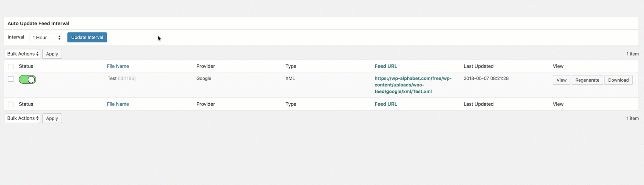Open the Test.xml feed URL link
This screenshot has width=644, height=185.
pyautogui.click(x=413, y=85)
